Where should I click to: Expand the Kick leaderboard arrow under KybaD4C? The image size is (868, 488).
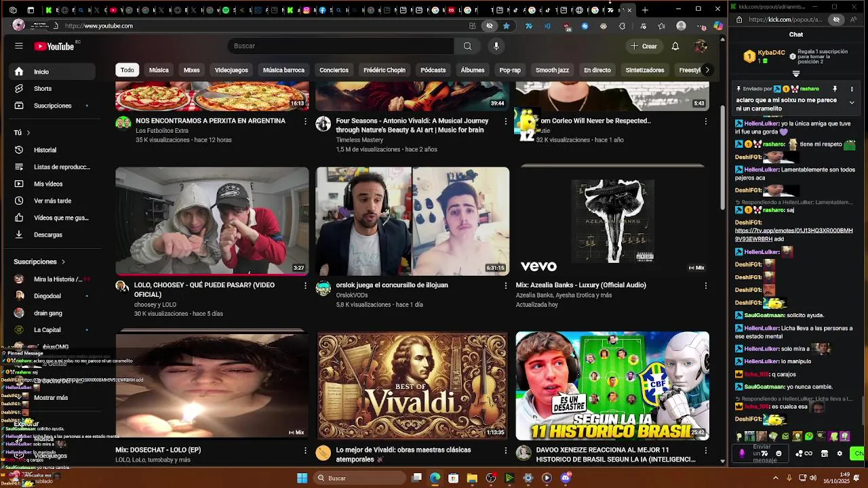coord(796,74)
